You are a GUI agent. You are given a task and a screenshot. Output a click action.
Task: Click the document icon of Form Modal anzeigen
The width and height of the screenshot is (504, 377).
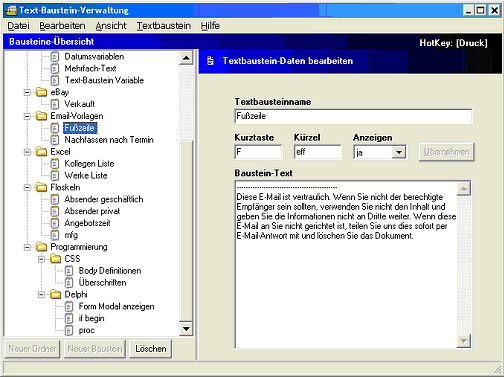[69, 306]
